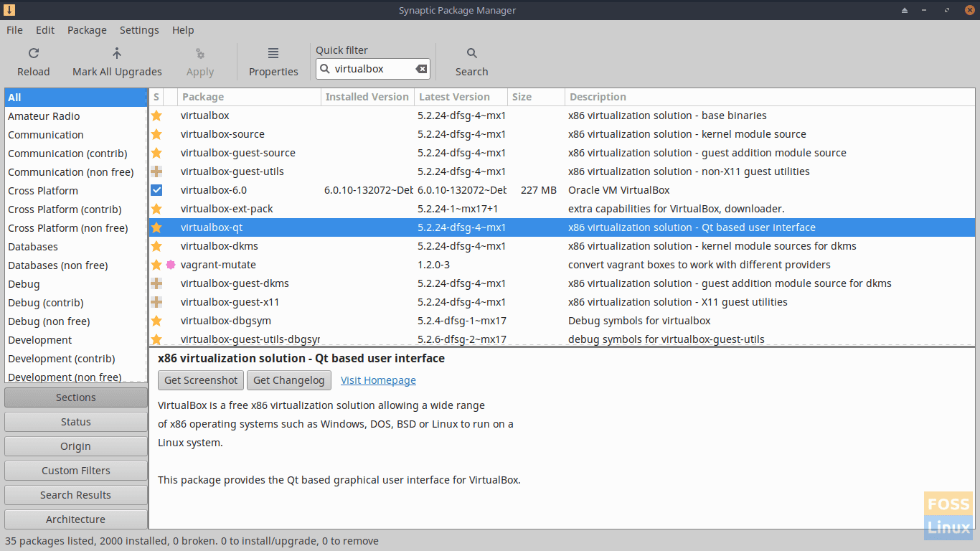Click the status bar package count text
The width and height of the screenshot is (980, 551).
coord(192,541)
